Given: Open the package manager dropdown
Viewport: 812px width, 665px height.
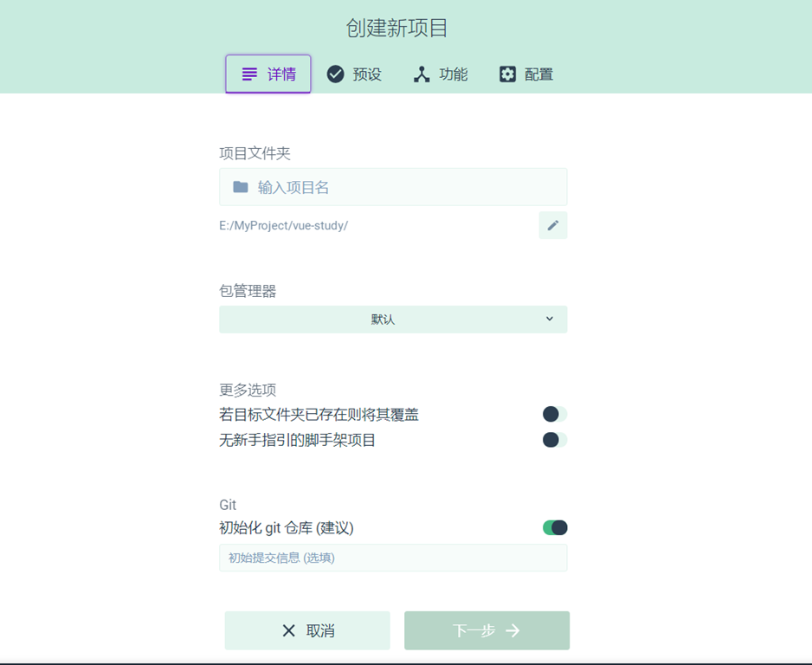Looking at the screenshot, I should point(393,320).
